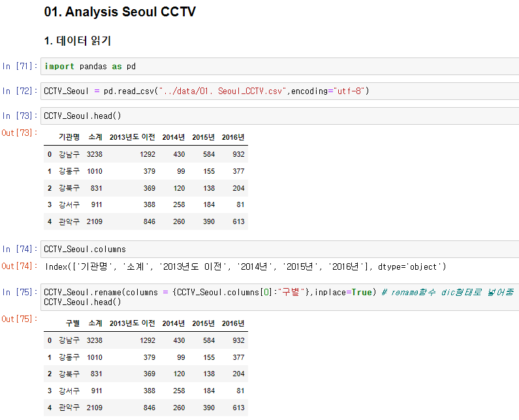Viewport: 519px width, 420px height.
Task: Click the Out[73] output prompt
Action: tap(20, 133)
